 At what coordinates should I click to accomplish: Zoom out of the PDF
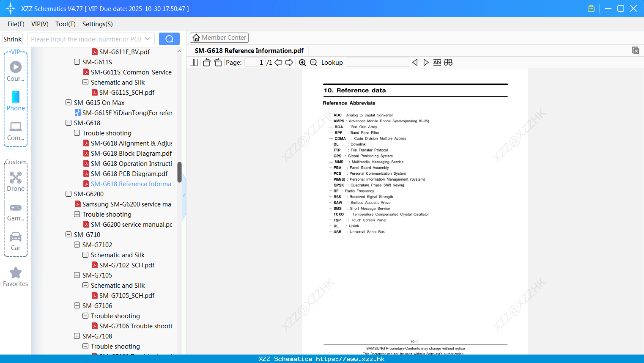pyautogui.click(x=313, y=62)
